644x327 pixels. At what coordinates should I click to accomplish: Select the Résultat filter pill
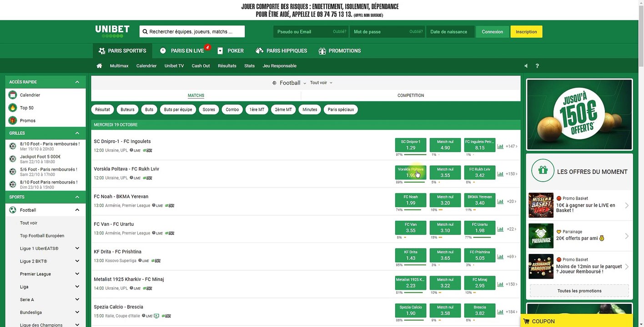pyautogui.click(x=103, y=109)
